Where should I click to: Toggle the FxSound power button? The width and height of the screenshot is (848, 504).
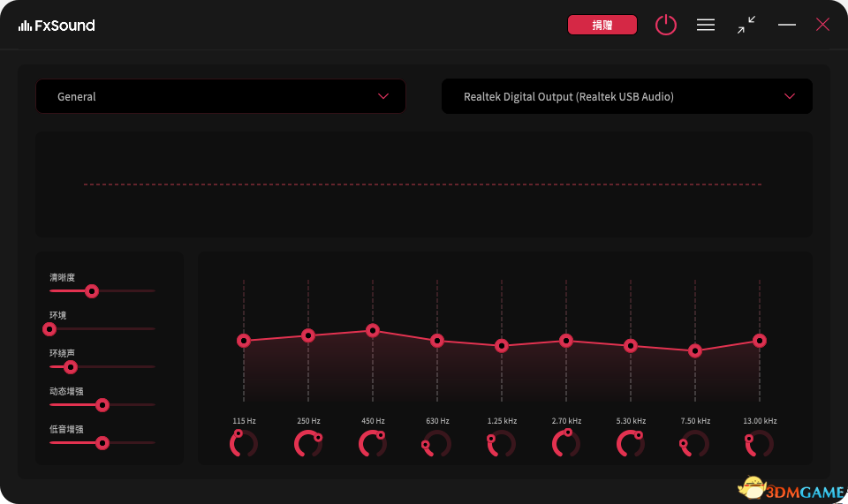(665, 25)
